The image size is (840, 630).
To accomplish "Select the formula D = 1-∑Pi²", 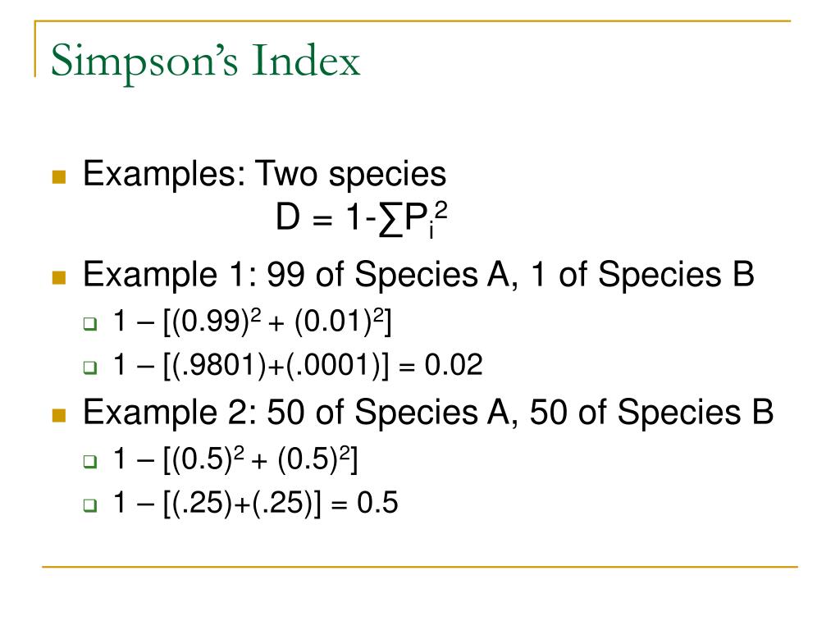I will coord(361,218).
